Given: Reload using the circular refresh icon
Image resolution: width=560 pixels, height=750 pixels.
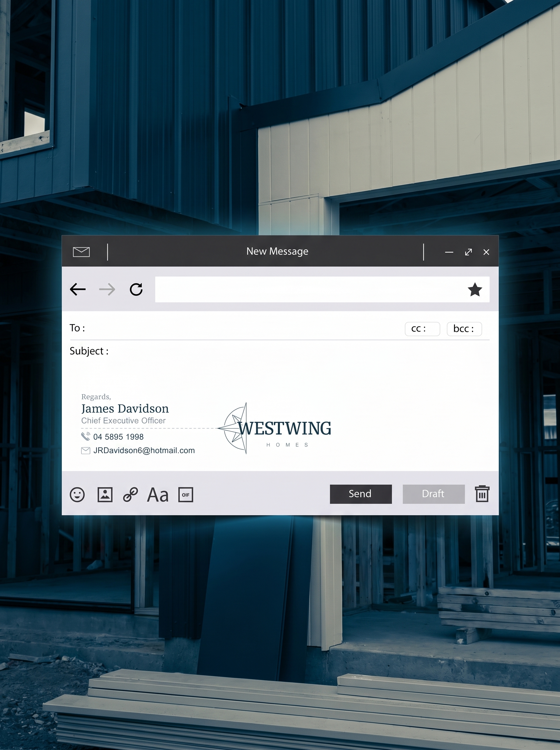Looking at the screenshot, I should click(x=136, y=289).
